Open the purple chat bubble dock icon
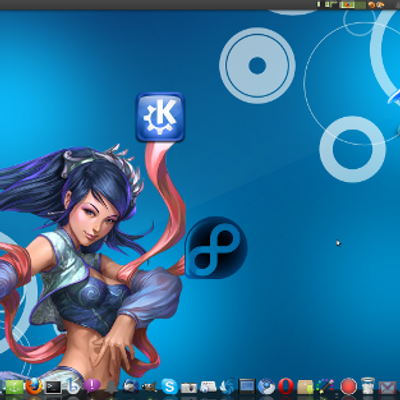The image size is (400, 400). point(92,385)
